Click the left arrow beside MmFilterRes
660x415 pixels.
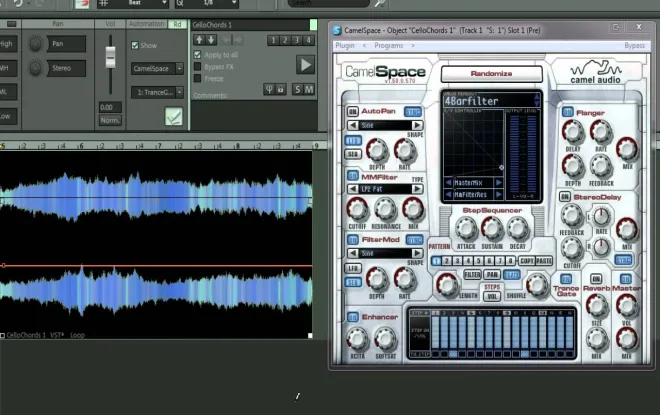click(449, 194)
